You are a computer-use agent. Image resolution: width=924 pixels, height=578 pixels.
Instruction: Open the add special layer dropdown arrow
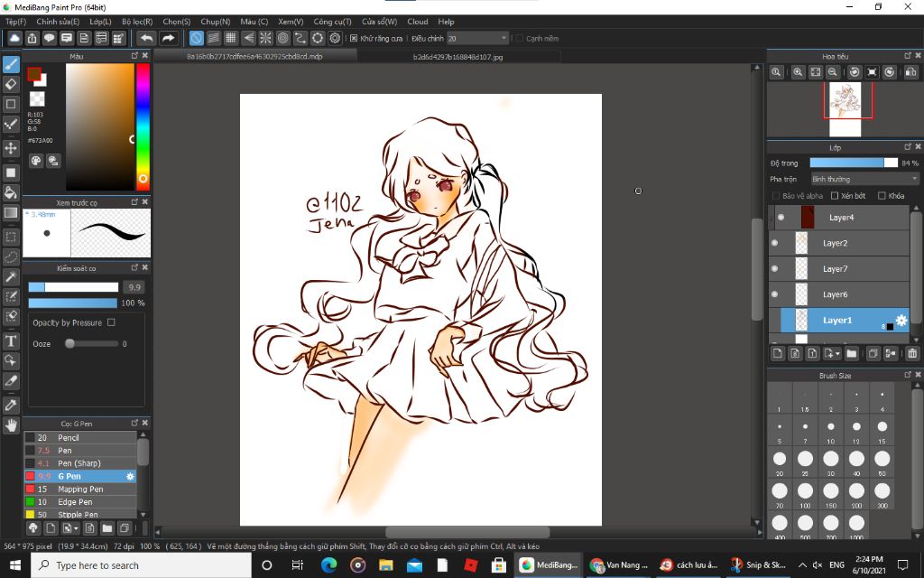coord(837,354)
